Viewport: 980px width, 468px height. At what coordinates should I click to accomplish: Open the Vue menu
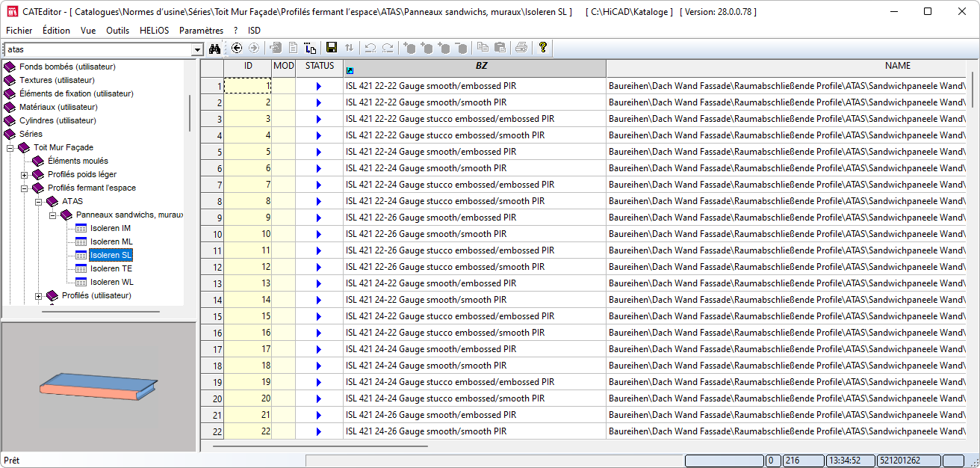(x=88, y=31)
